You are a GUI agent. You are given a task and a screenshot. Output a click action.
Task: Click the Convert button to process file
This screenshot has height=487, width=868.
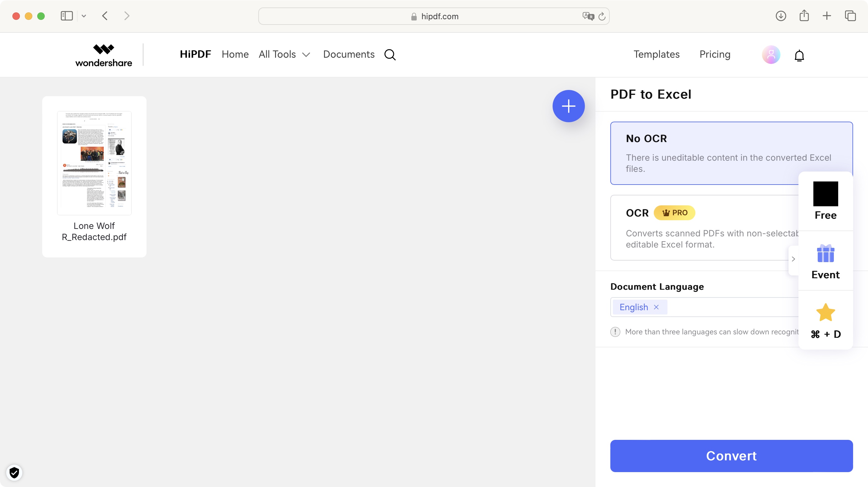(731, 455)
